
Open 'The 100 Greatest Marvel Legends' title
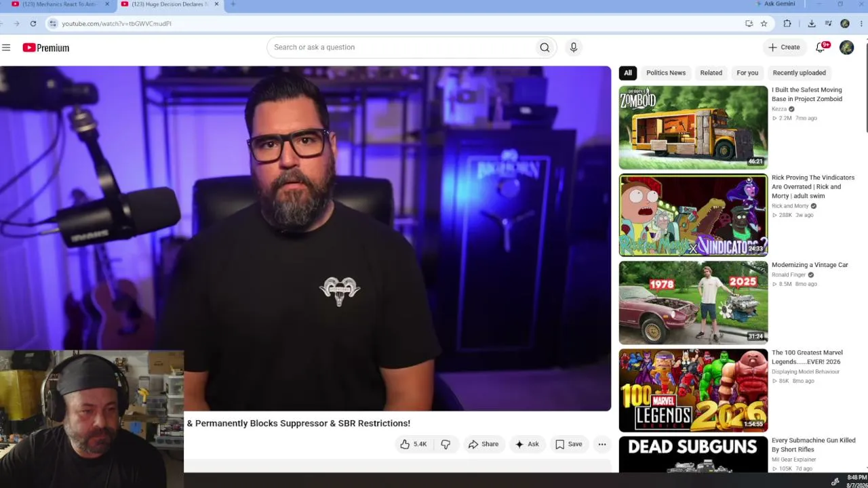pos(807,357)
